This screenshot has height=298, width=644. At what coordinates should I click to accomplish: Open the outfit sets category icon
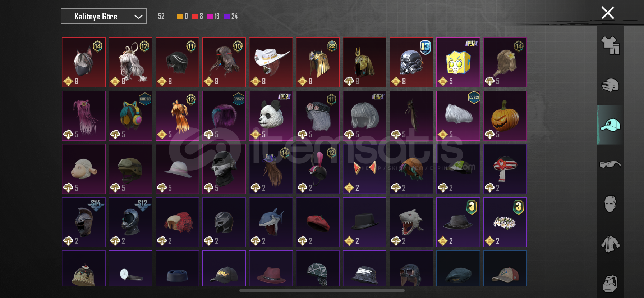pyautogui.click(x=610, y=45)
